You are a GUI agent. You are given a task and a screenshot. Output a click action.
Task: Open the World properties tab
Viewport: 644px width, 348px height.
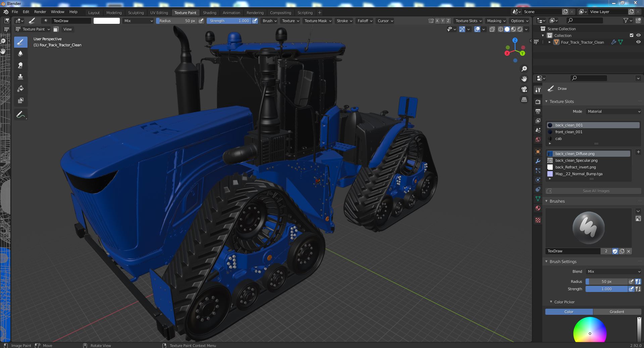538,139
